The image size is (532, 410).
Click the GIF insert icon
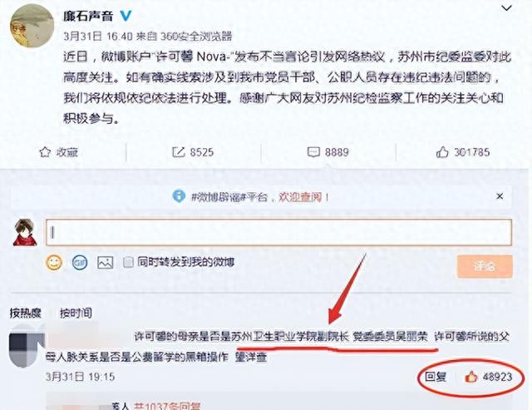tap(80, 262)
